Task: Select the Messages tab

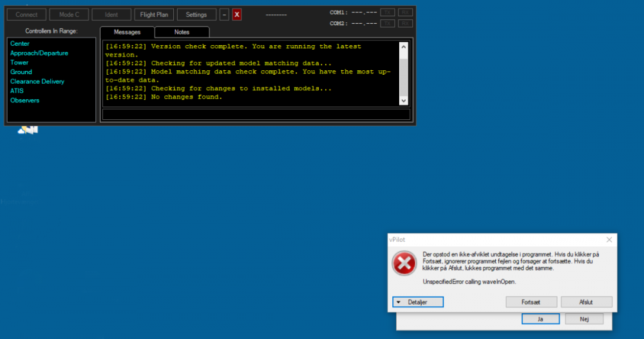Action: [x=127, y=32]
